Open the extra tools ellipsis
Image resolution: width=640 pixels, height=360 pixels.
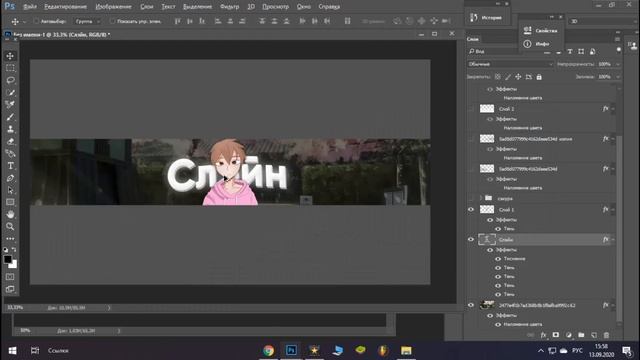[x=10, y=238]
